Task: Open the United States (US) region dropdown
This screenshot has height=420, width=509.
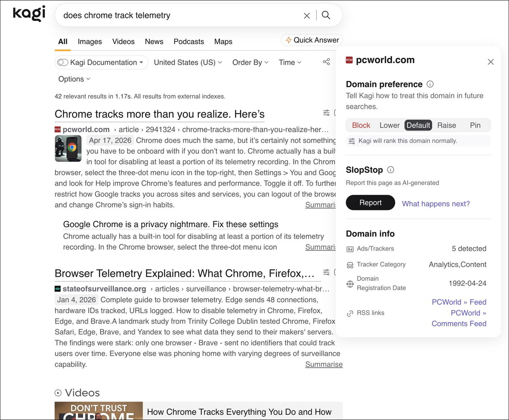Action: (x=188, y=62)
